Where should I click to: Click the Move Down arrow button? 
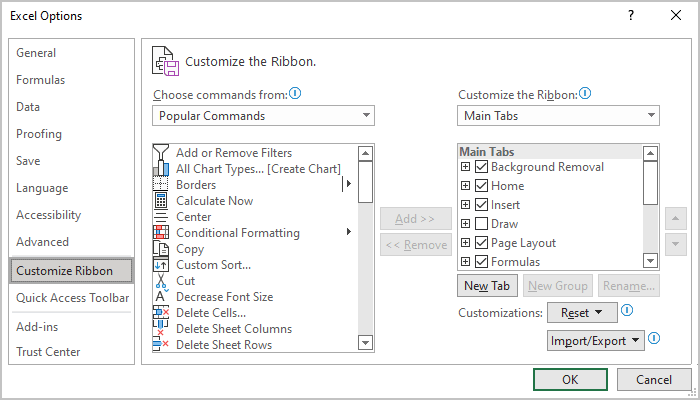point(675,244)
